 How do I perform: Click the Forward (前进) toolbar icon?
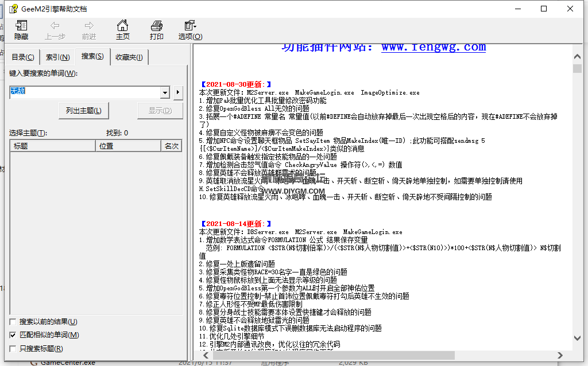[x=89, y=30]
